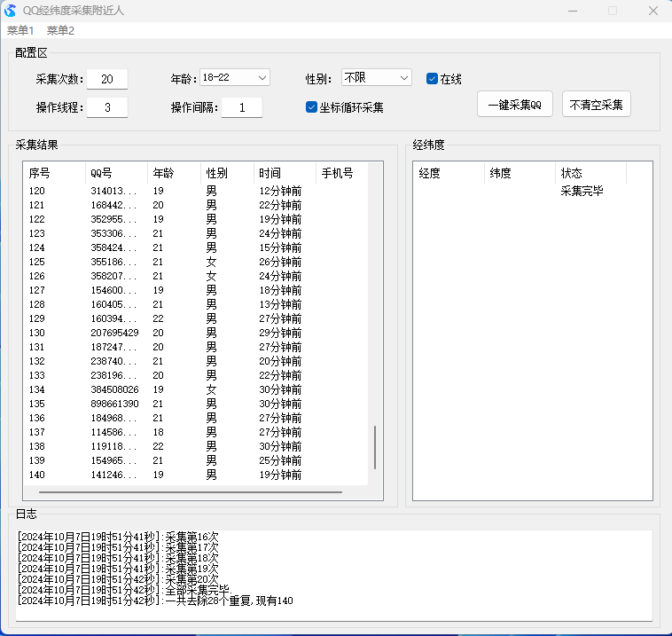Toggle the 在线 checkbox

pyautogui.click(x=433, y=79)
